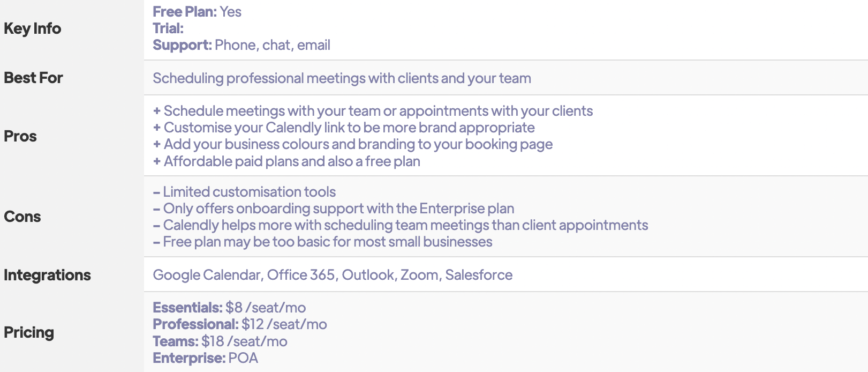Click Only offers onboarding support con
The image size is (868, 372).
(x=334, y=209)
